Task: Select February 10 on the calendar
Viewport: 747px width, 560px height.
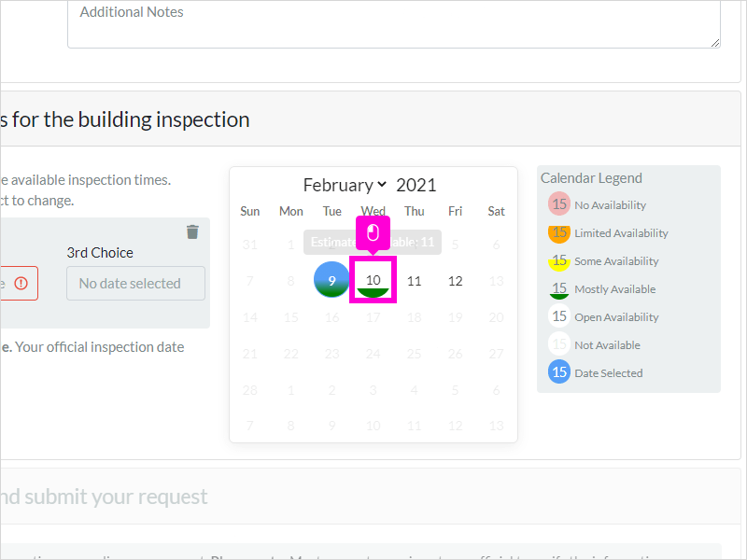Action: point(373,280)
